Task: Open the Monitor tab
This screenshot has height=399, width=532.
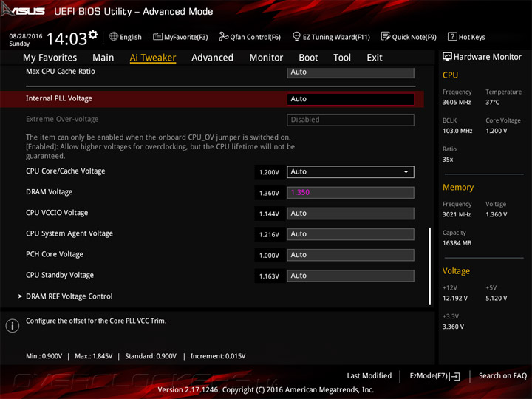Action: pyautogui.click(x=266, y=58)
